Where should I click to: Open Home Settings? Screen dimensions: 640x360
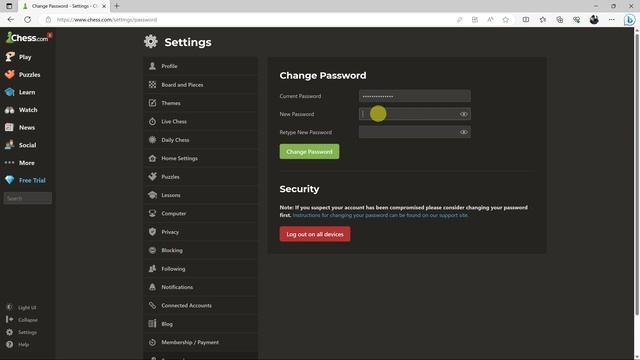tap(200, 158)
